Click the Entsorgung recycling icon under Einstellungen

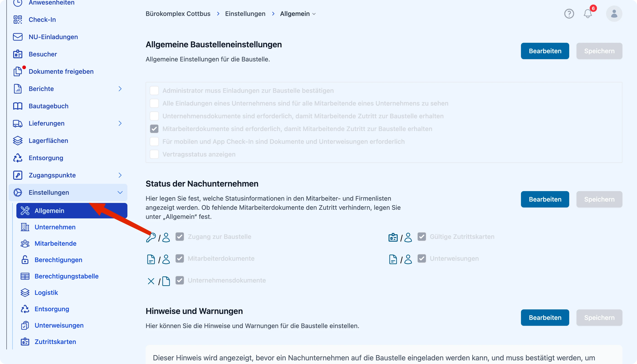[25, 309]
